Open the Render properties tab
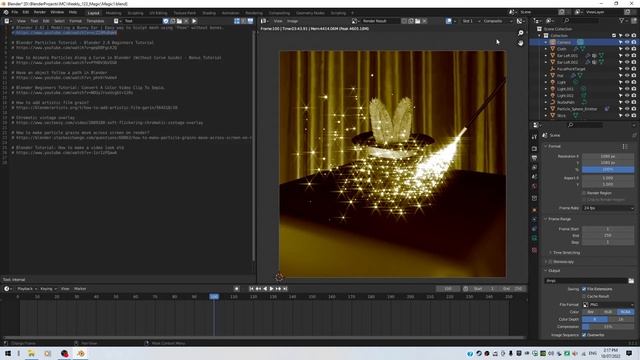Image resolution: width=640 pixels, height=360 pixels. tap(534, 149)
